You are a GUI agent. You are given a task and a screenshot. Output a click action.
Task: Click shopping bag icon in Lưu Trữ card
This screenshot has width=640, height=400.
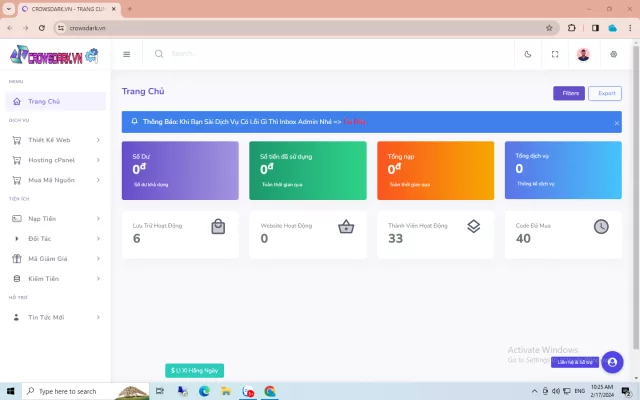(x=218, y=227)
